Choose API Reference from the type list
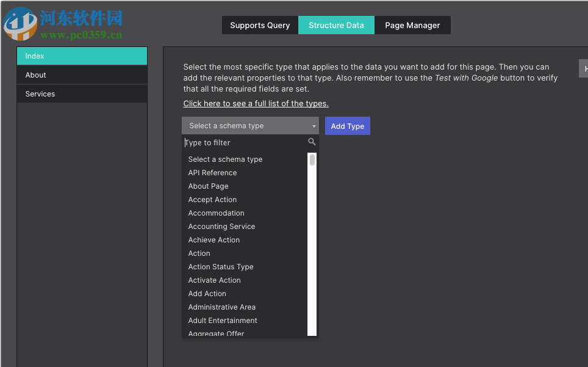The image size is (588, 367). 212,172
